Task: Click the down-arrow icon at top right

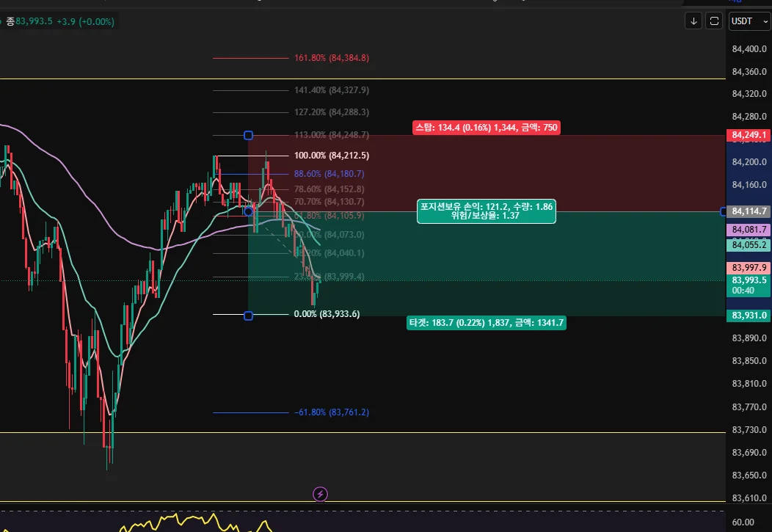Action: [x=693, y=21]
